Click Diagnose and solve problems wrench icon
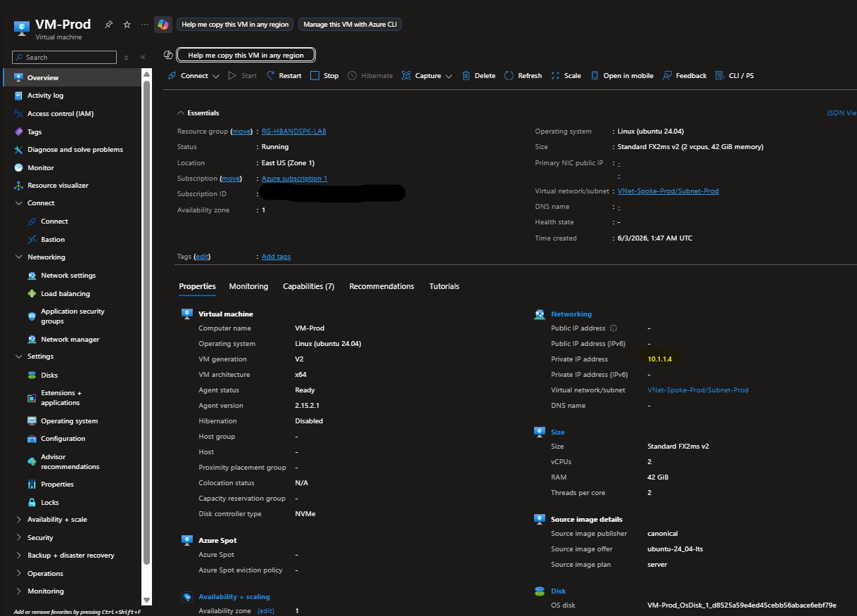 (x=19, y=150)
